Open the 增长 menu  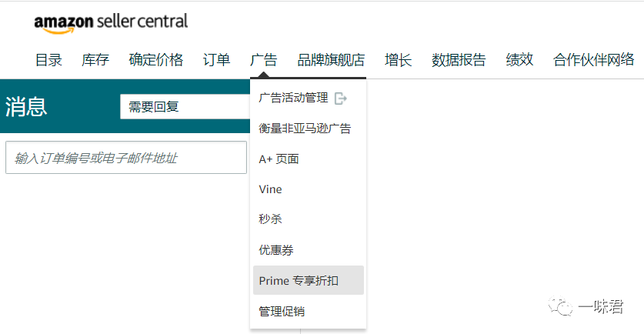(398, 60)
